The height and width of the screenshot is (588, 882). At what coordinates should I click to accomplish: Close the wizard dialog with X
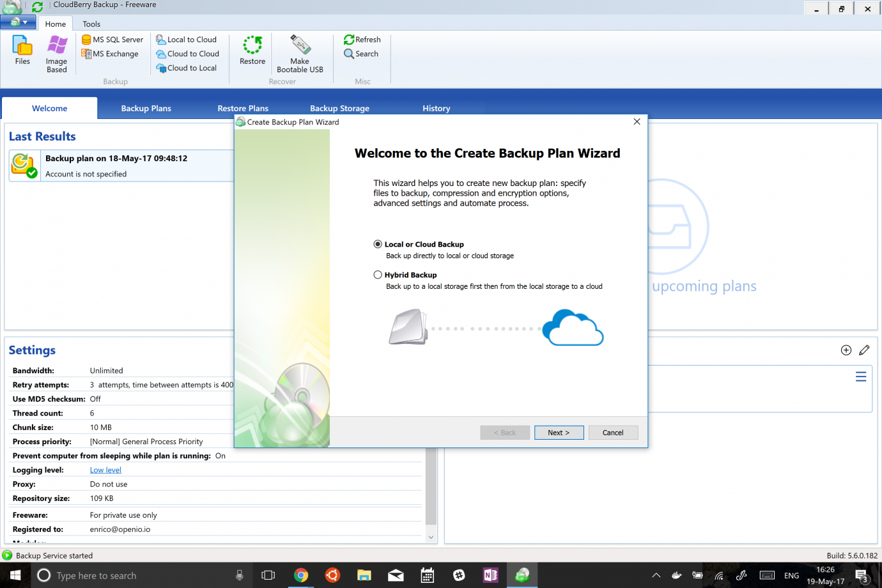637,121
